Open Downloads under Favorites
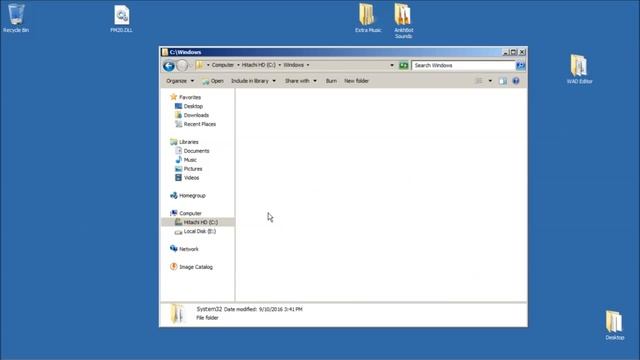Image resolution: width=640 pixels, height=360 pixels. tap(196, 115)
